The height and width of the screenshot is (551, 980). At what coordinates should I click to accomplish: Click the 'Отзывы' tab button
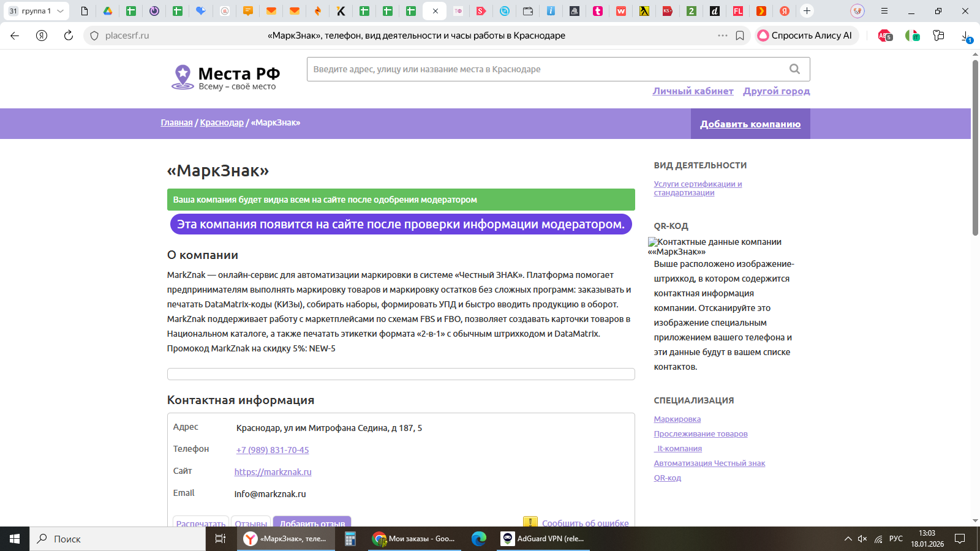click(251, 522)
